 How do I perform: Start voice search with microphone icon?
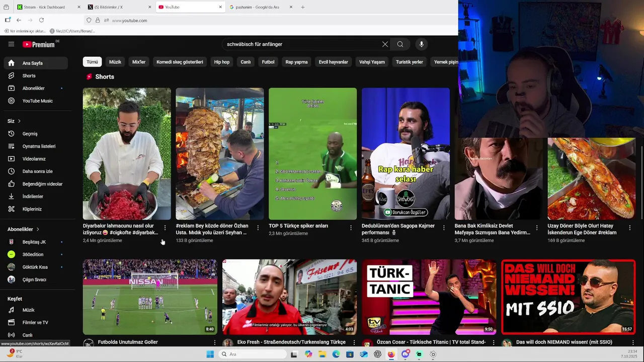point(422,44)
